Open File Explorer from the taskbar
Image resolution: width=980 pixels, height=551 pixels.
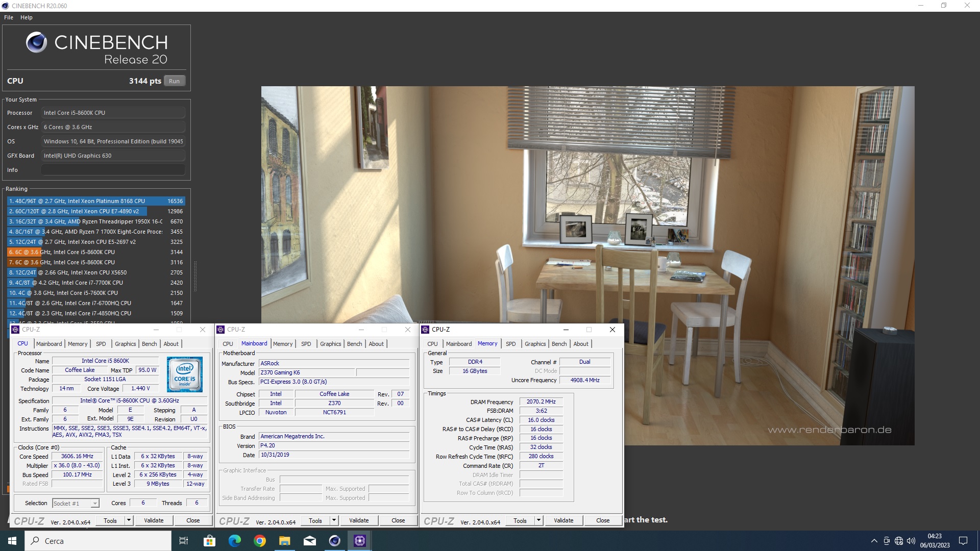click(284, 541)
